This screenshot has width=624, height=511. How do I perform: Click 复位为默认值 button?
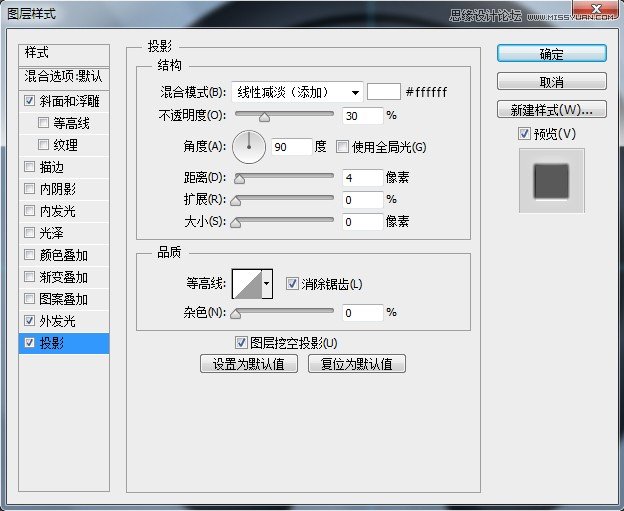(x=357, y=364)
